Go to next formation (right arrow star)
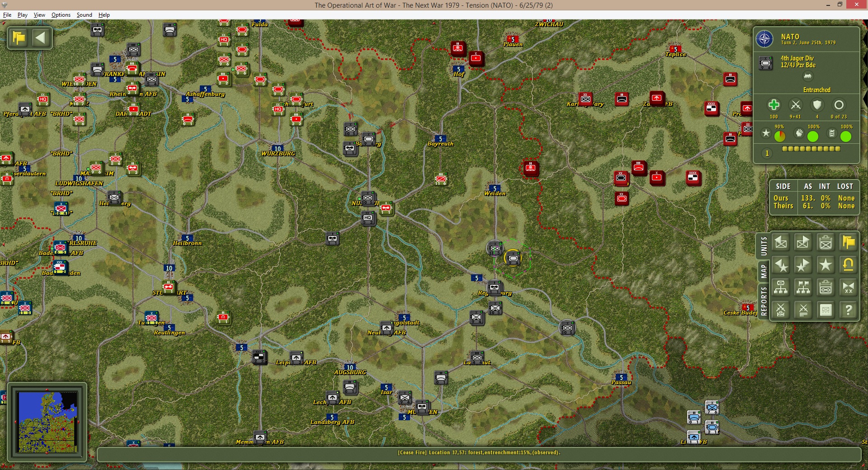This screenshot has width=868, height=470. (x=803, y=265)
